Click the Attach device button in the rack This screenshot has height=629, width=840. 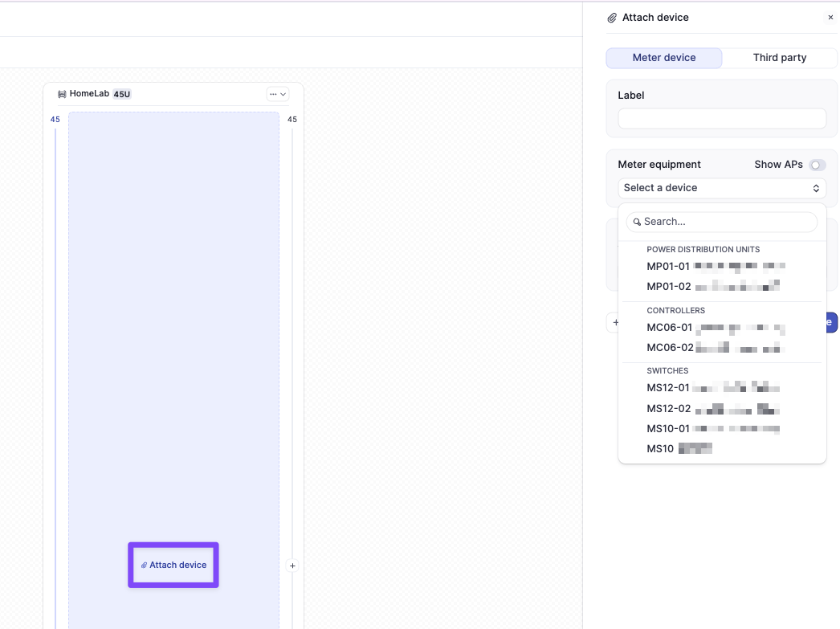click(x=173, y=565)
